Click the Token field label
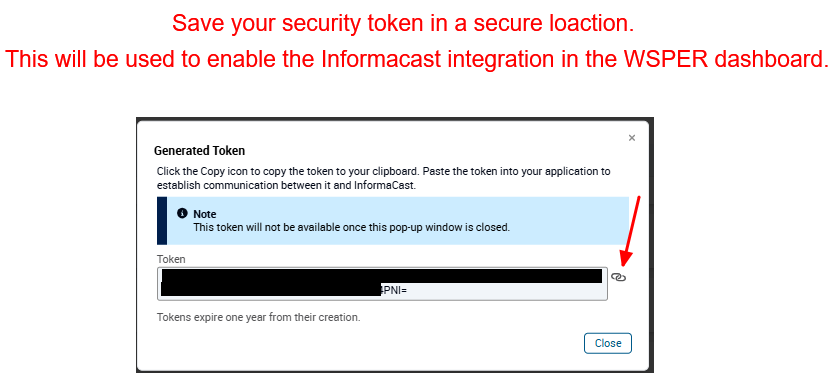This screenshot has width=835, height=373. [x=171, y=260]
